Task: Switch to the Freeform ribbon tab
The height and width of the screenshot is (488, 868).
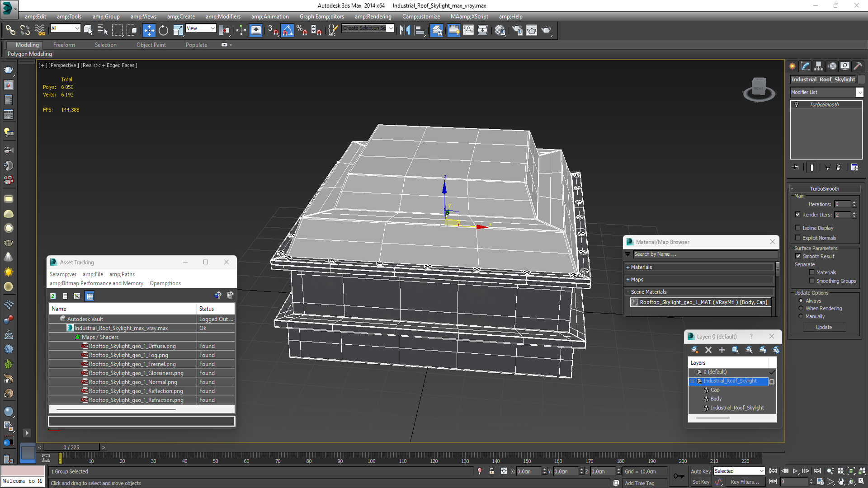Action: click(x=64, y=45)
